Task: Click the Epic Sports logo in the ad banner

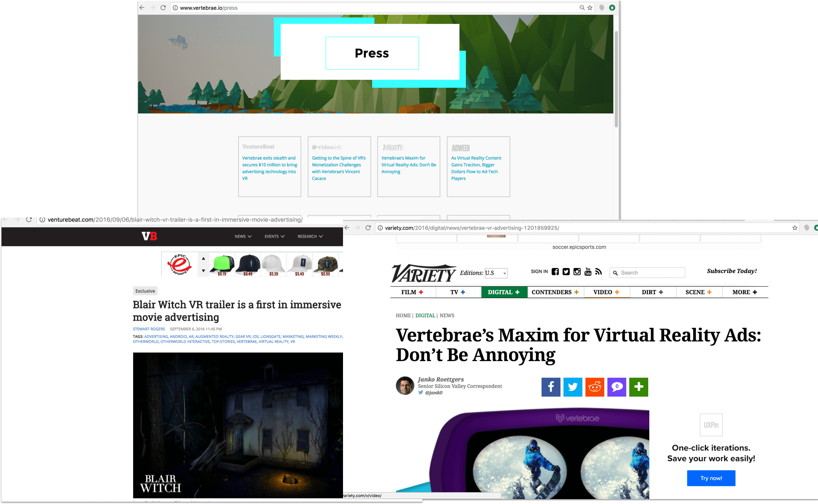Action: tap(180, 264)
